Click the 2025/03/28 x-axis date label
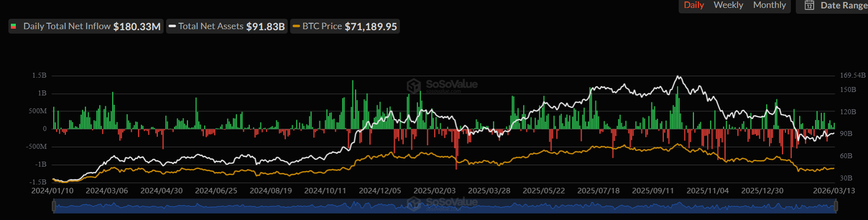Image resolution: width=868 pixels, height=220 pixels. (x=489, y=191)
